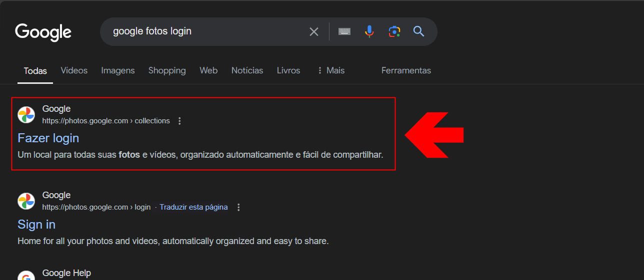Open the Shopping tab

point(167,70)
